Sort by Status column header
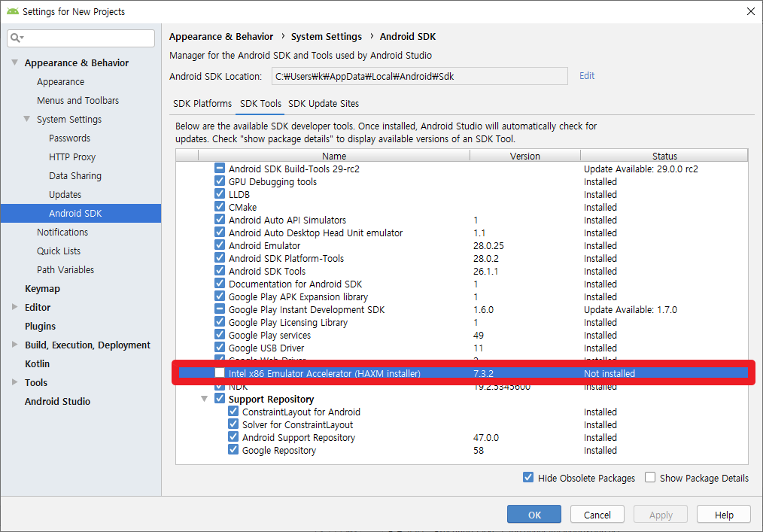 (664, 156)
